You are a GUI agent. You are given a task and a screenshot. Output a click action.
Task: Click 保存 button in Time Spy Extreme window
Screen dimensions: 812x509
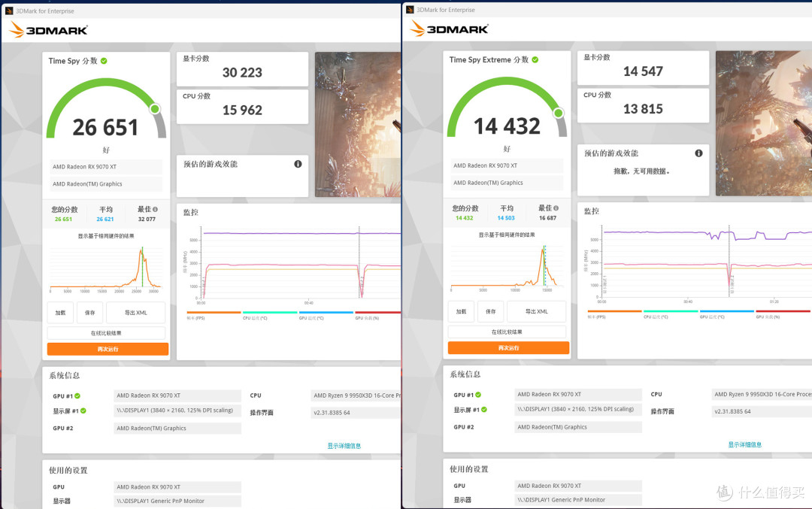click(x=490, y=312)
